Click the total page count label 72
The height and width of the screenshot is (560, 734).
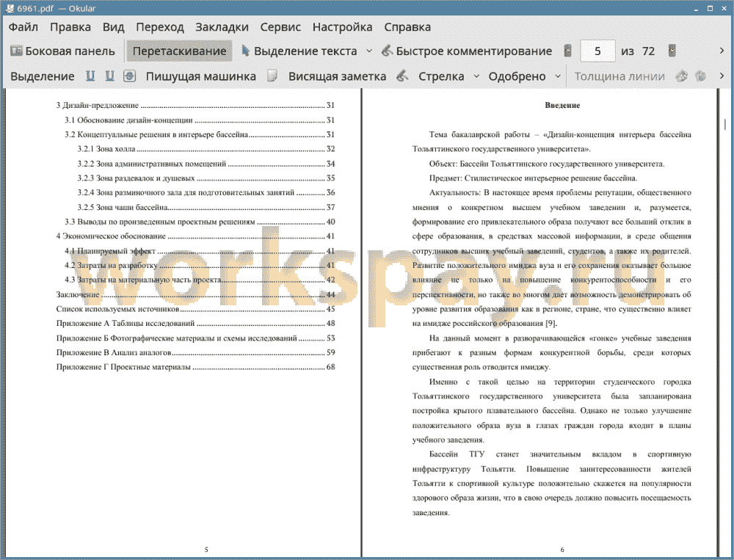pos(648,51)
